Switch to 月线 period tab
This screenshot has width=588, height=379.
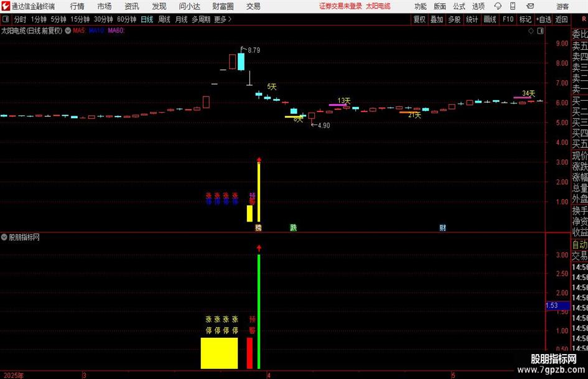point(181,19)
